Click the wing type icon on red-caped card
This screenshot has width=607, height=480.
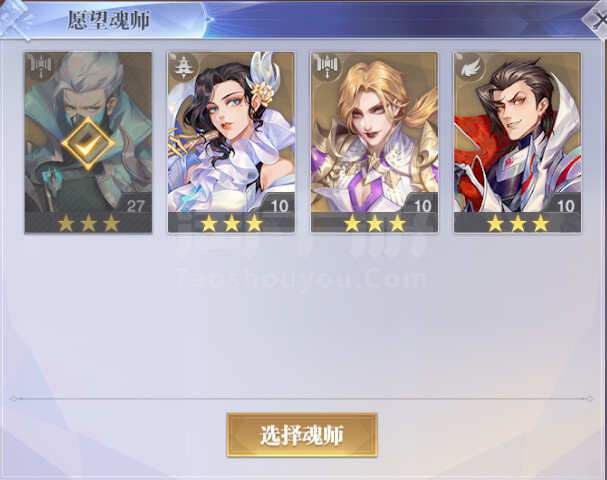[468, 67]
